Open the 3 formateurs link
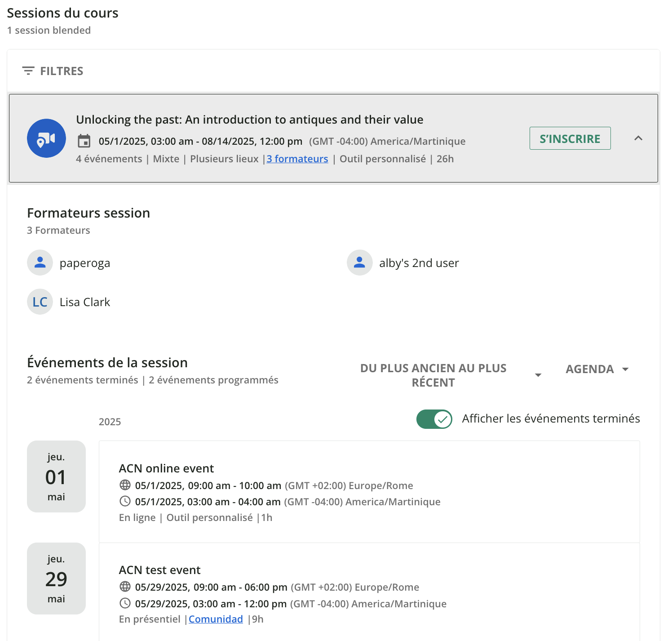Viewport: 672px width, 641px height. click(297, 159)
